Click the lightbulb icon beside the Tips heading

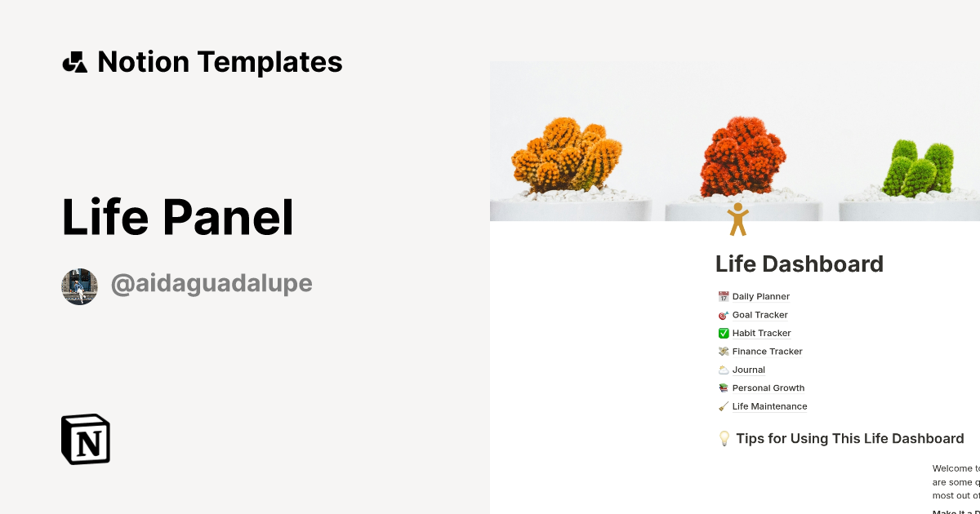(724, 438)
